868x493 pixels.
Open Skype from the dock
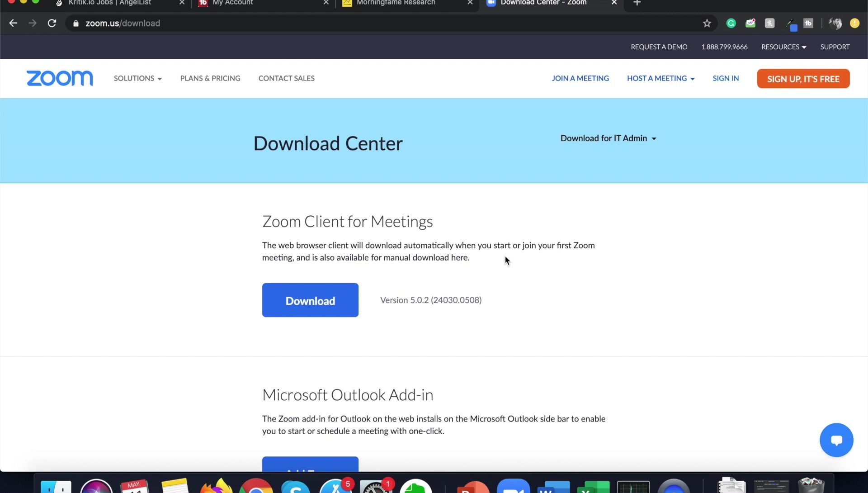pos(295,487)
